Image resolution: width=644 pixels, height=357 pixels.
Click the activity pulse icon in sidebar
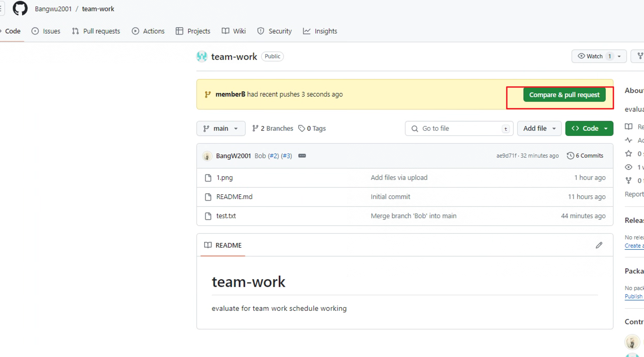click(628, 140)
